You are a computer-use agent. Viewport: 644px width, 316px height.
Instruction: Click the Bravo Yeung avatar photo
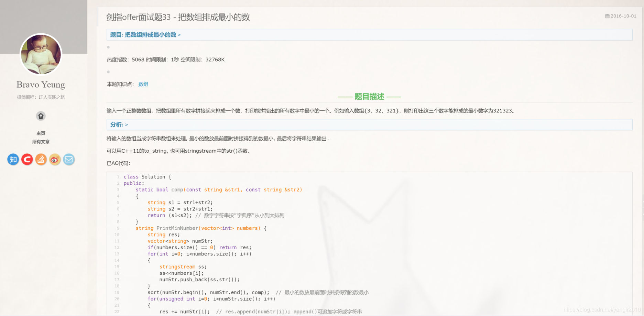point(41,54)
